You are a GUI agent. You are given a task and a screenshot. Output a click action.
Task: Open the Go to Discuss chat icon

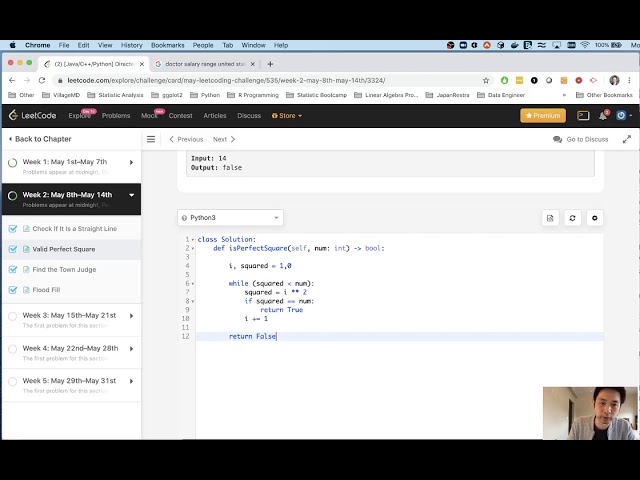pyautogui.click(x=558, y=139)
